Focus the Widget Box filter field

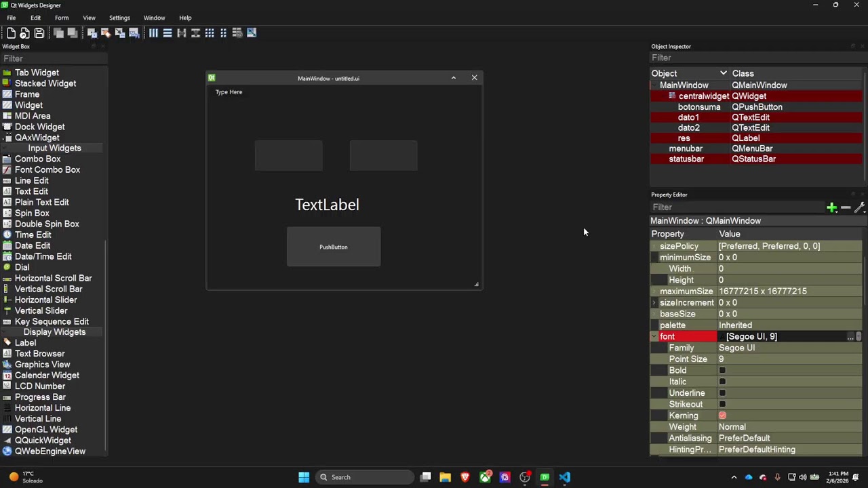coord(54,58)
